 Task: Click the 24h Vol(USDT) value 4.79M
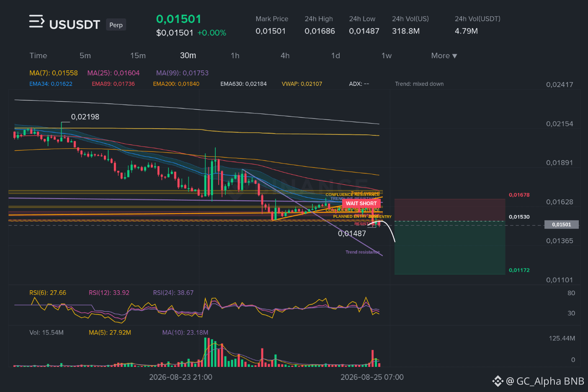466,31
